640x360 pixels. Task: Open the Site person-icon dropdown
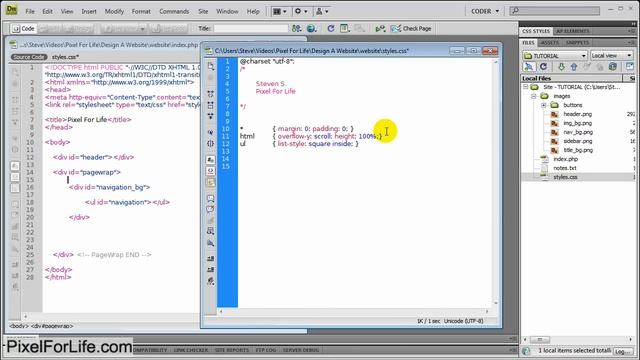[x=322, y=11]
